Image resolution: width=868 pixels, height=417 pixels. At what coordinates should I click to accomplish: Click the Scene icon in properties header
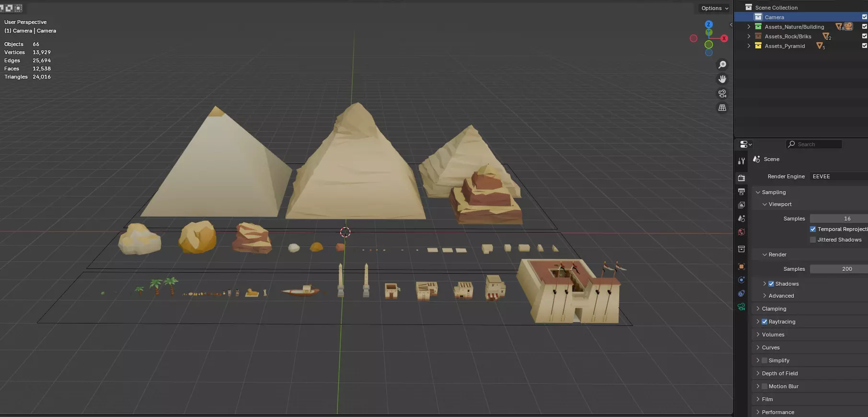757,159
